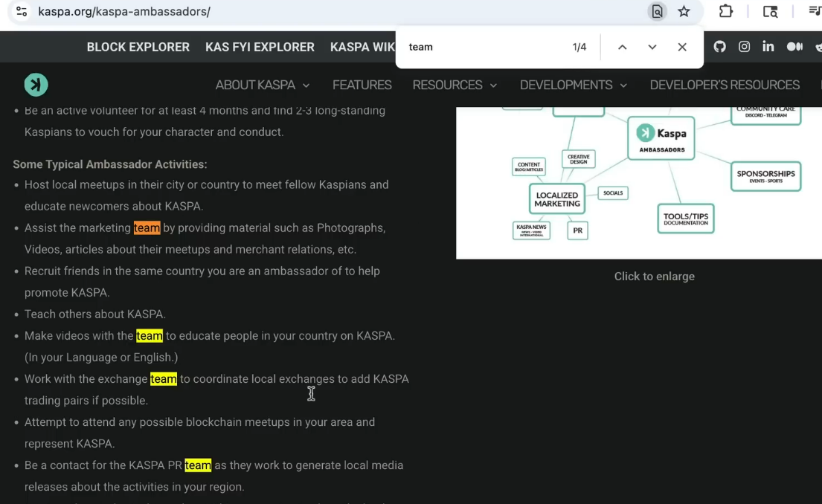Screen dimensions: 822x504
Task: Click highlighted 'team' after 'exchange'
Action: coord(164,379)
